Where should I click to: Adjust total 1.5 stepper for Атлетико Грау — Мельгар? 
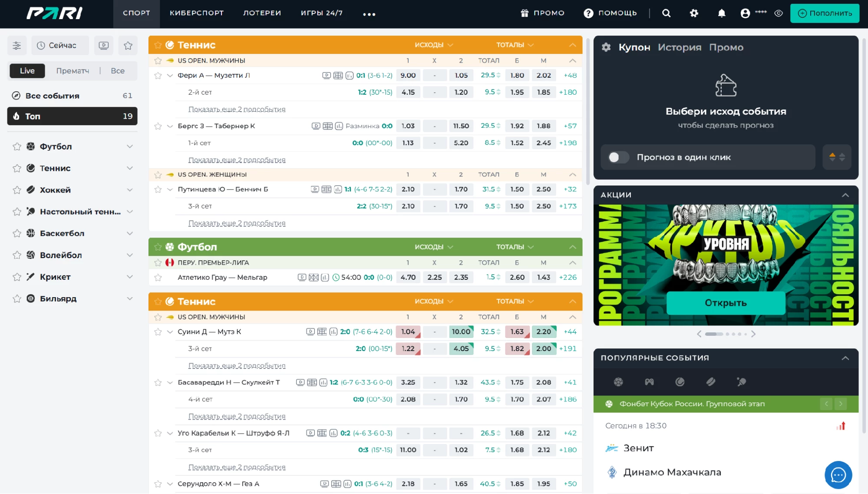(x=498, y=277)
